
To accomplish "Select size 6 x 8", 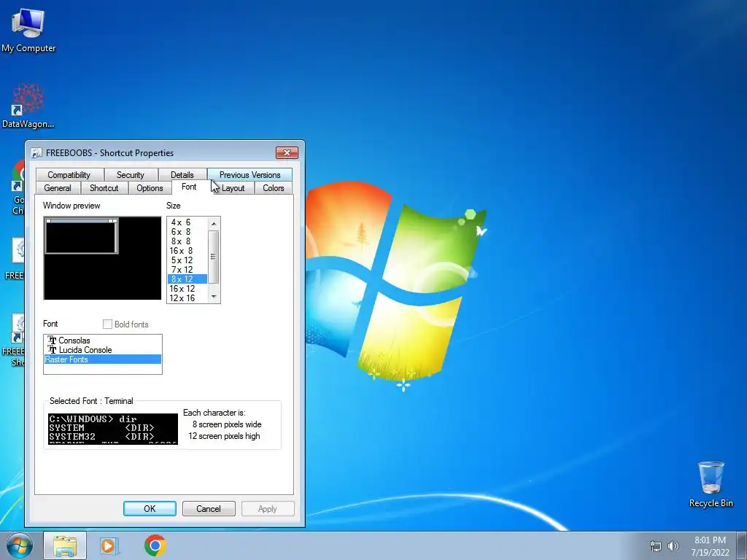I will [187, 232].
